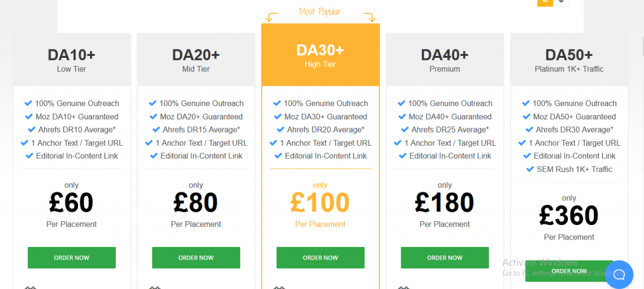This screenshot has width=644, height=289.
Task: Click checkmark beside DA20+ Editorial In-Content Link
Action: pyautogui.click(x=154, y=156)
